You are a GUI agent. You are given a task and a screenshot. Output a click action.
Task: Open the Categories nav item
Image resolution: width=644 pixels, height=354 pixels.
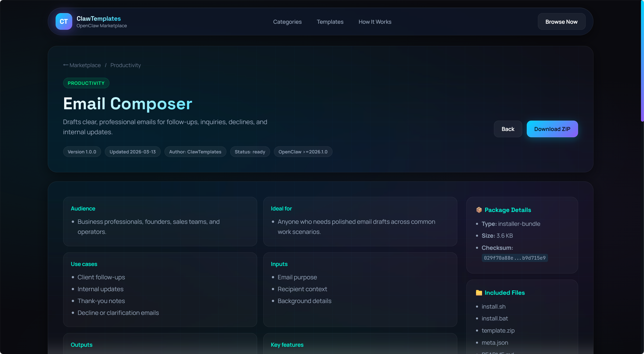[x=287, y=22]
